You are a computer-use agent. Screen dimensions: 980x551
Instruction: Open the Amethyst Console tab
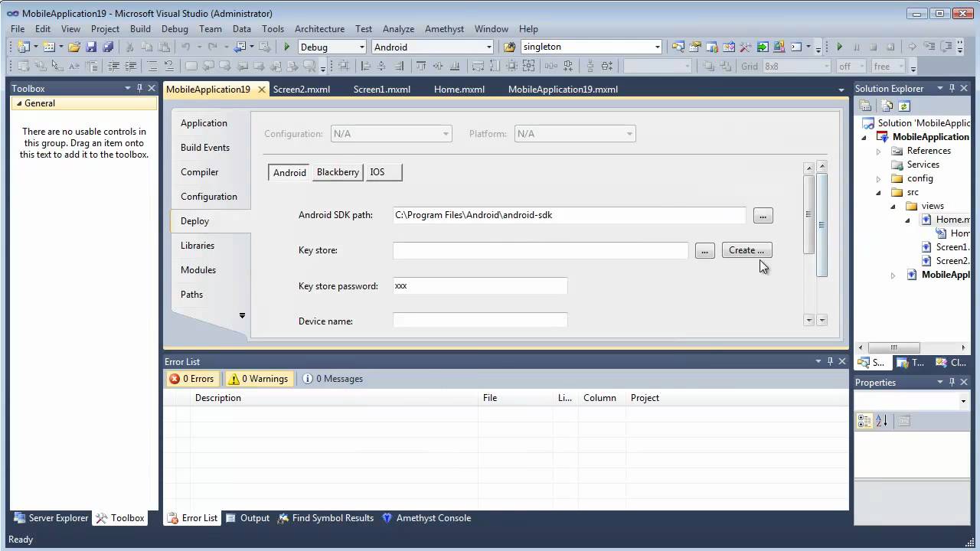(426, 518)
